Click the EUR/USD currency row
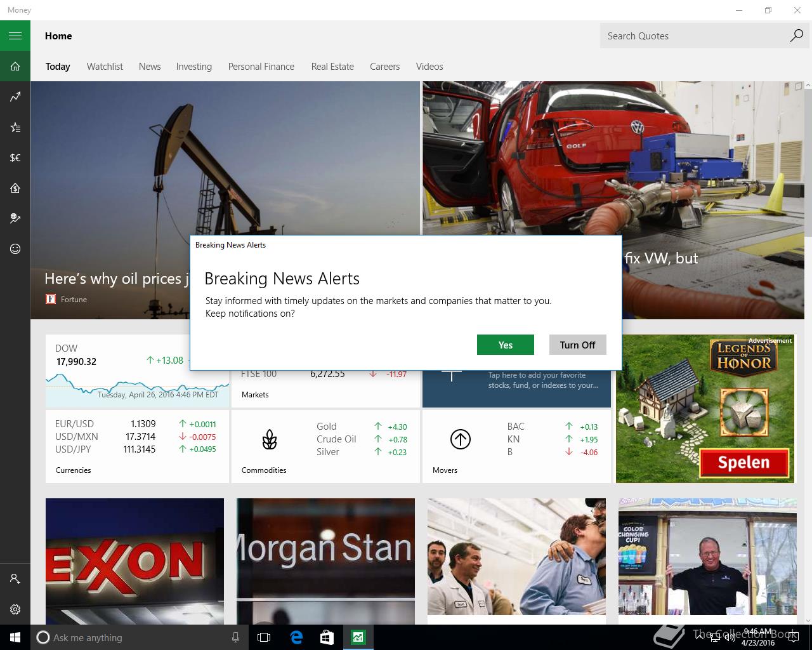The height and width of the screenshot is (650, 812). pos(136,424)
